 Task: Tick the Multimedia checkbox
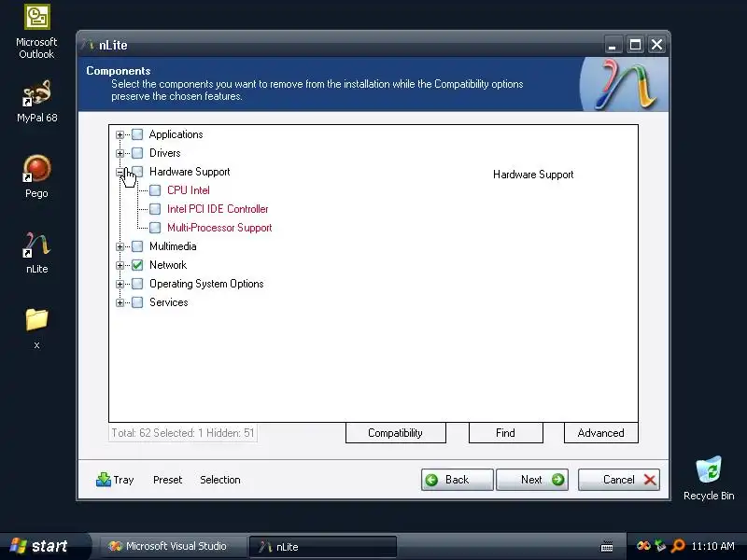tap(137, 246)
